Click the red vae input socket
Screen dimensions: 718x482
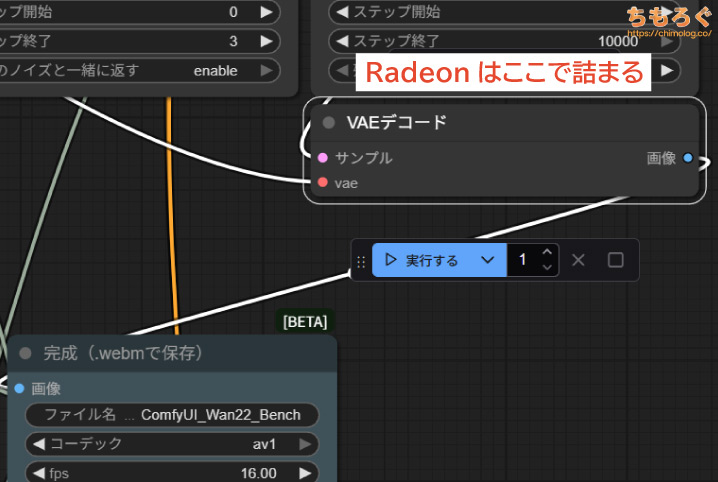click(322, 182)
